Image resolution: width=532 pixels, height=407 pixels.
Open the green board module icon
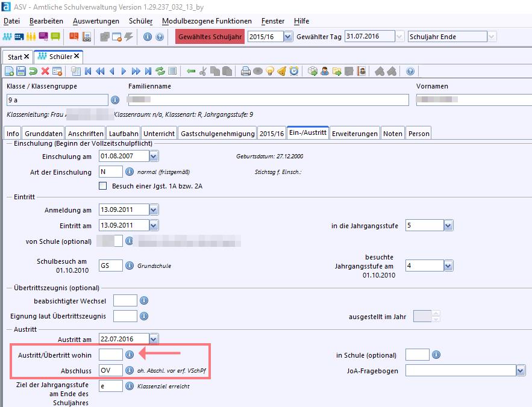coord(55,37)
